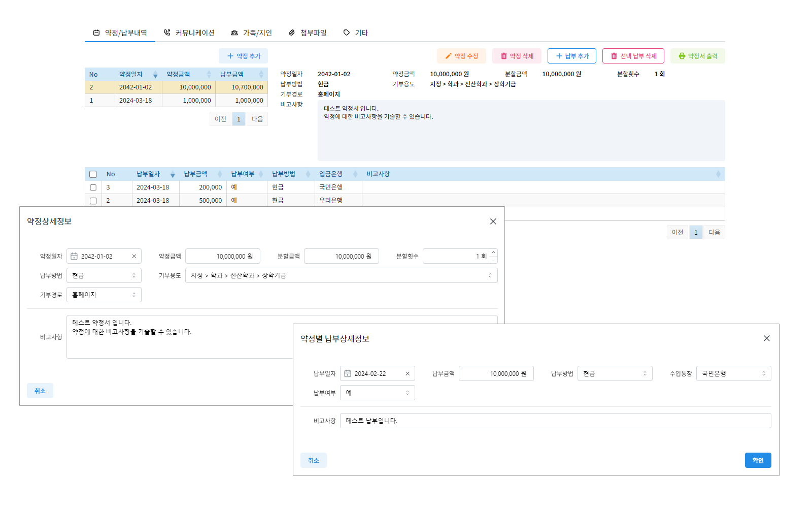Open the 납부일자 calendar icon
812x508 pixels.
348,374
